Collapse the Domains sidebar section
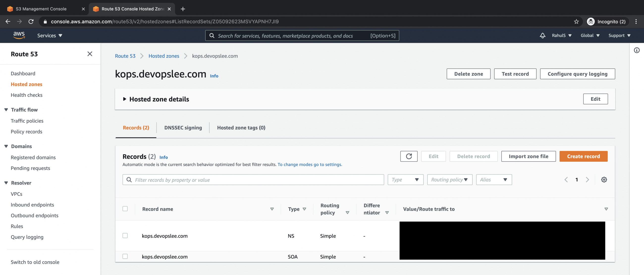This screenshot has height=275, width=644. [6, 146]
